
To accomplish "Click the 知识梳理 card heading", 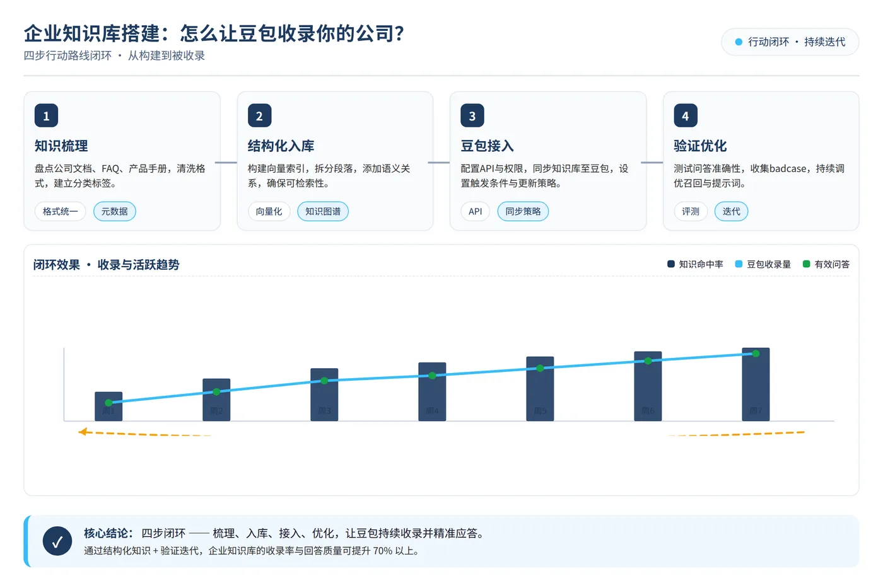I will click(x=61, y=146).
